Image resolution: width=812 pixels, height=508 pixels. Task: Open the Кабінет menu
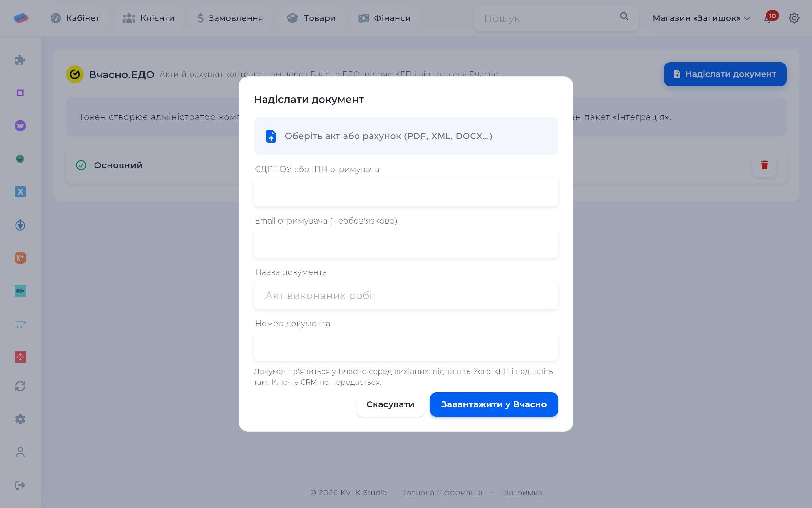[75, 18]
